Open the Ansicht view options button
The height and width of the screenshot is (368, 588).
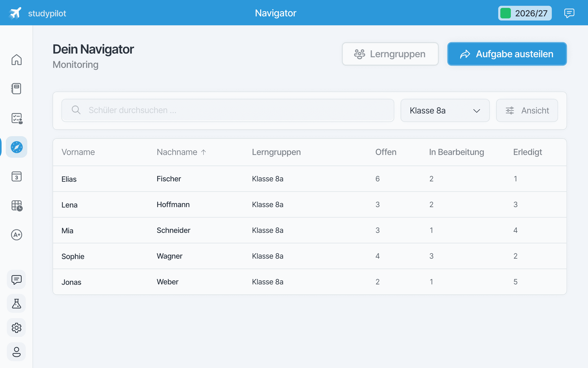[527, 110]
